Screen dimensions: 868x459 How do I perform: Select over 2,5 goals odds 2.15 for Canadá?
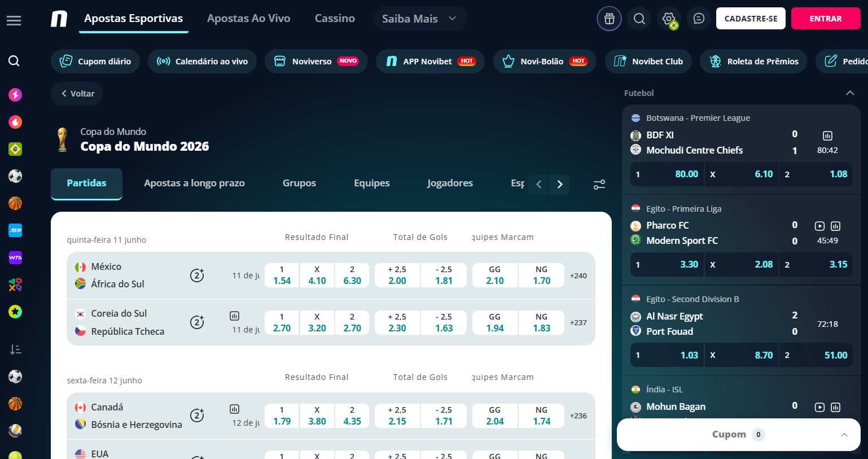397,416
